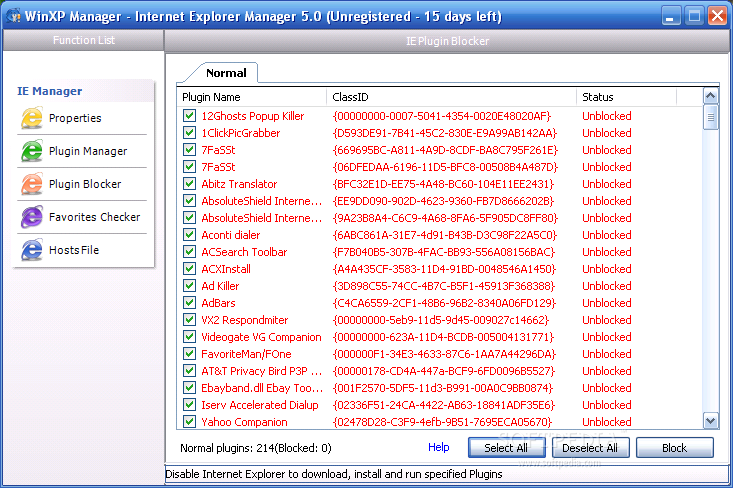This screenshot has width=733, height=488.
Task: Click the green Plugin Manager icon
Action: [x=32, y=151]
